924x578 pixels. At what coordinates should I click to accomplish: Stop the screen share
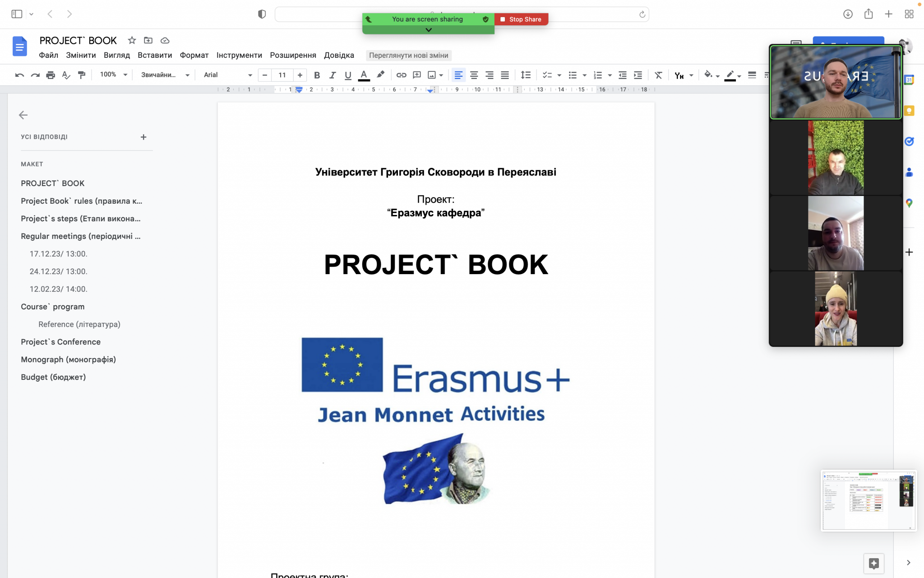pos(522,19)
